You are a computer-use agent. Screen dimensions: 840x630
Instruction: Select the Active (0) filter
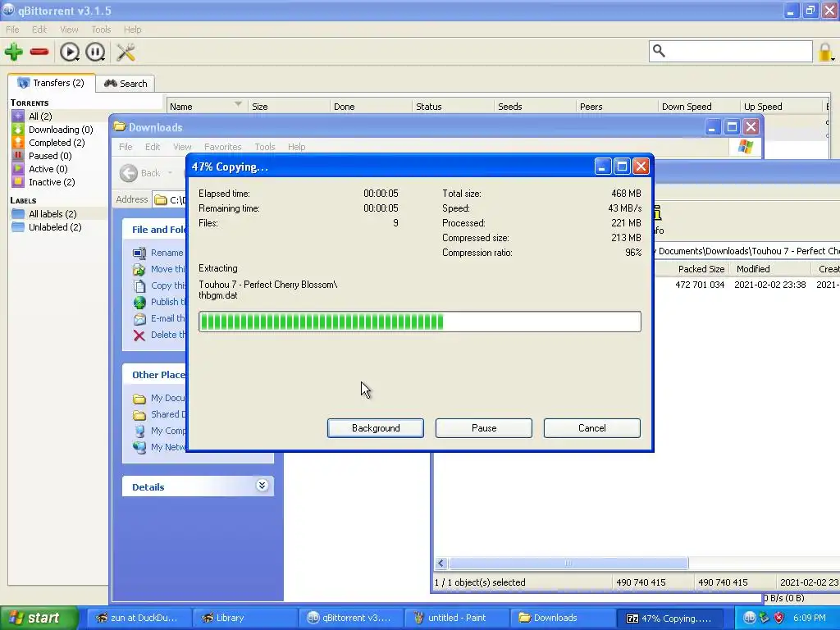click(48, 169)
